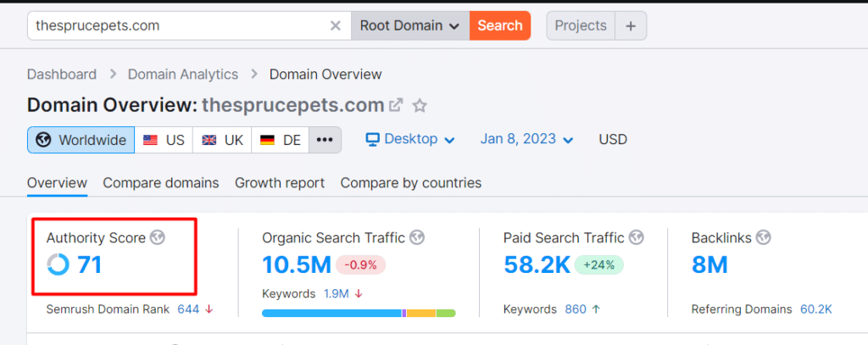
Task: Switch to Compare by countries tab
Action: pyautogui.click(x=411, y=183)
